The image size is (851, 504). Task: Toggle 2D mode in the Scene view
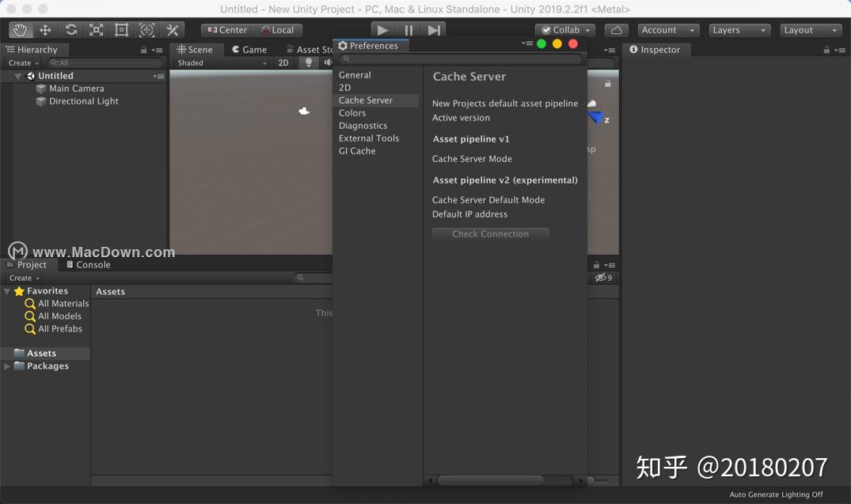[283, 63]
